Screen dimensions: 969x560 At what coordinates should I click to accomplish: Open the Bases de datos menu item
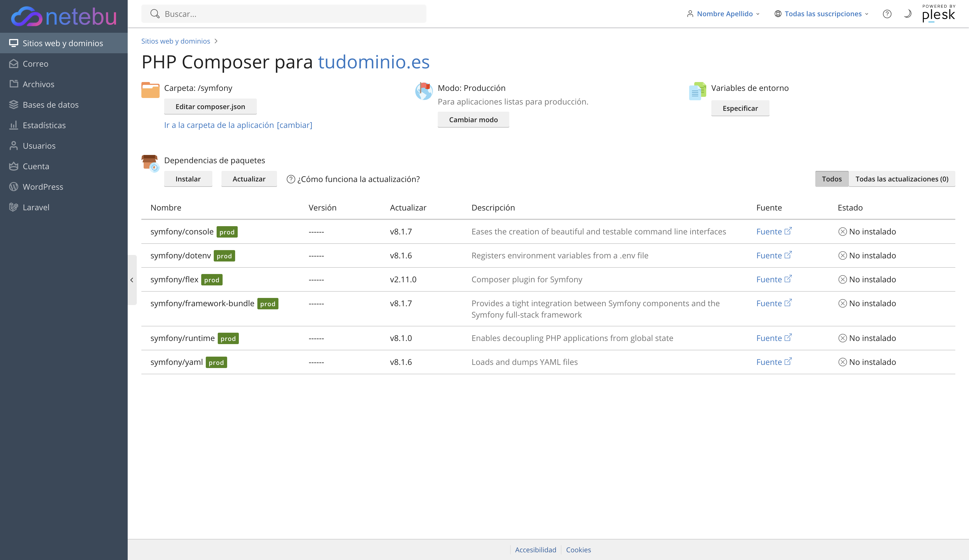pyautogui.click(x=64, y=105)
